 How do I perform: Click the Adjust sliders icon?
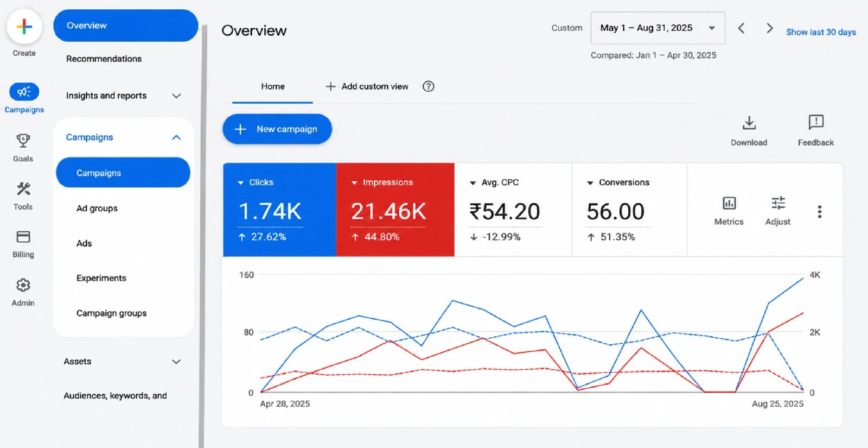(778, 203)
